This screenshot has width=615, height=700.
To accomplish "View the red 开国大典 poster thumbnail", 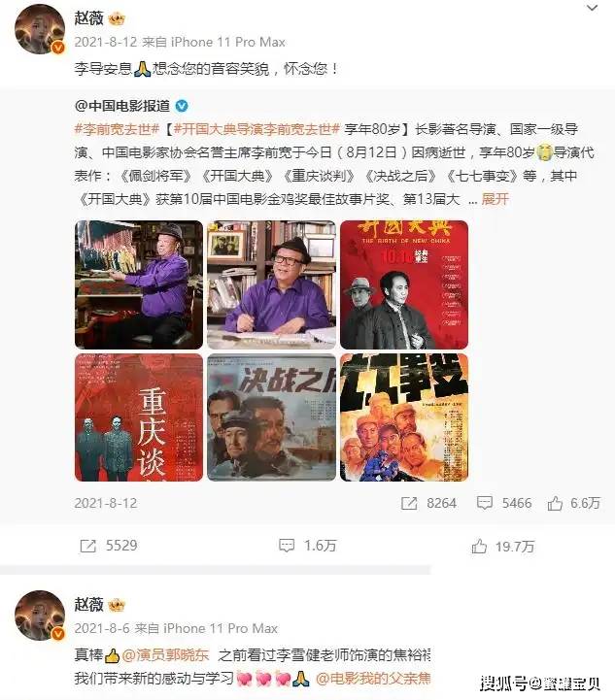I will (x=404, y=284).
